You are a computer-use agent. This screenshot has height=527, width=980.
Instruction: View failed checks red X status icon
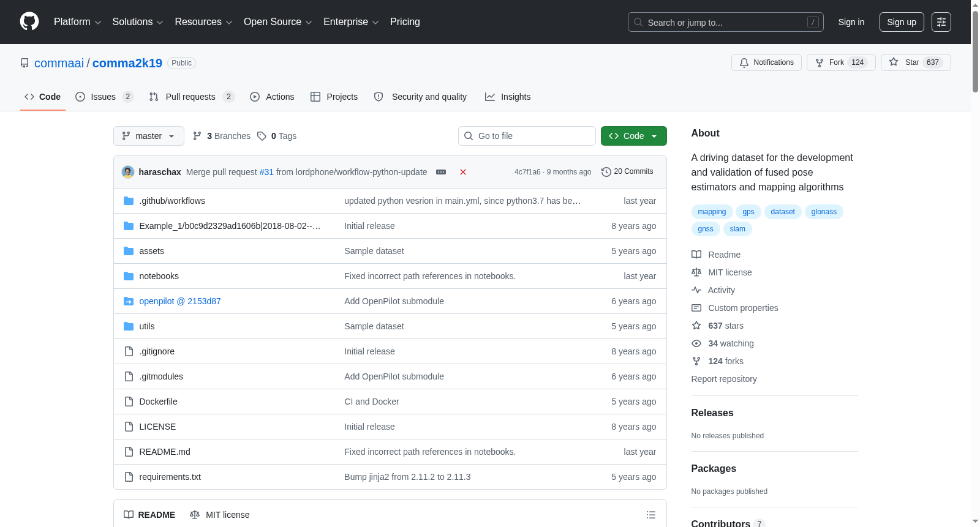(x=463, y=172)
